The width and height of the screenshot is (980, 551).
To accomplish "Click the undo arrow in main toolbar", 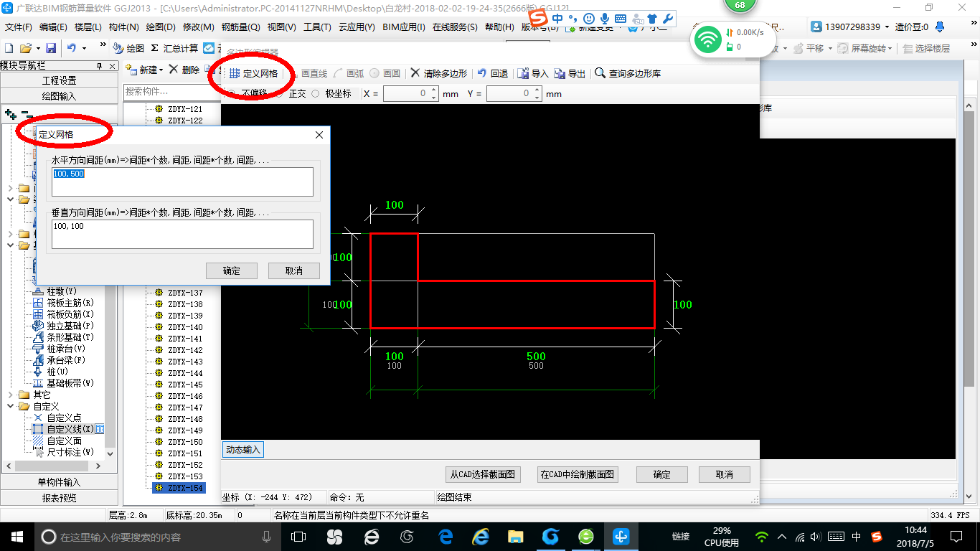I will (72, 48).
